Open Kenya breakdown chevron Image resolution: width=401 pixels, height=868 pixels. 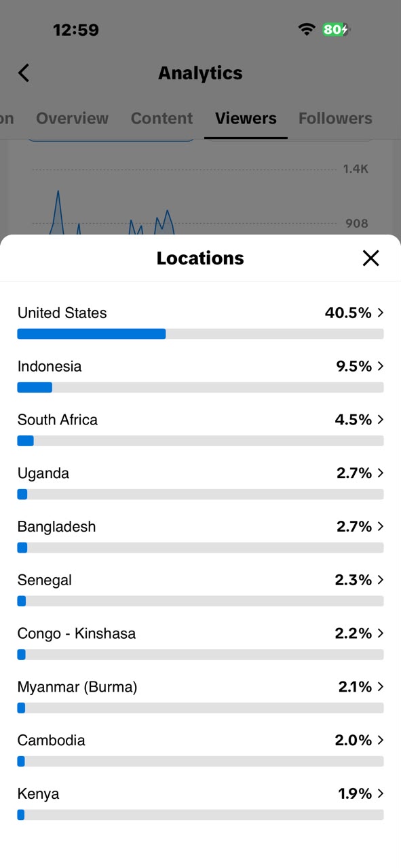[381, 793]
